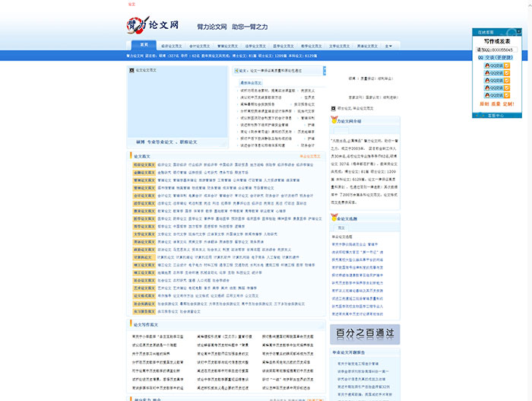Open the 实习报告范文 category label
The height and width of the screenshot is (401, 532).
pos(144,311)
